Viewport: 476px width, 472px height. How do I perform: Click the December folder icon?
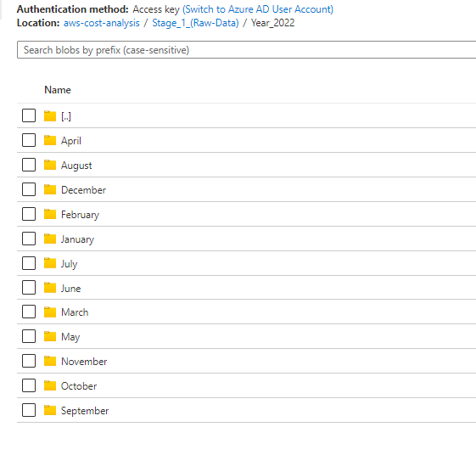(50, 189)
